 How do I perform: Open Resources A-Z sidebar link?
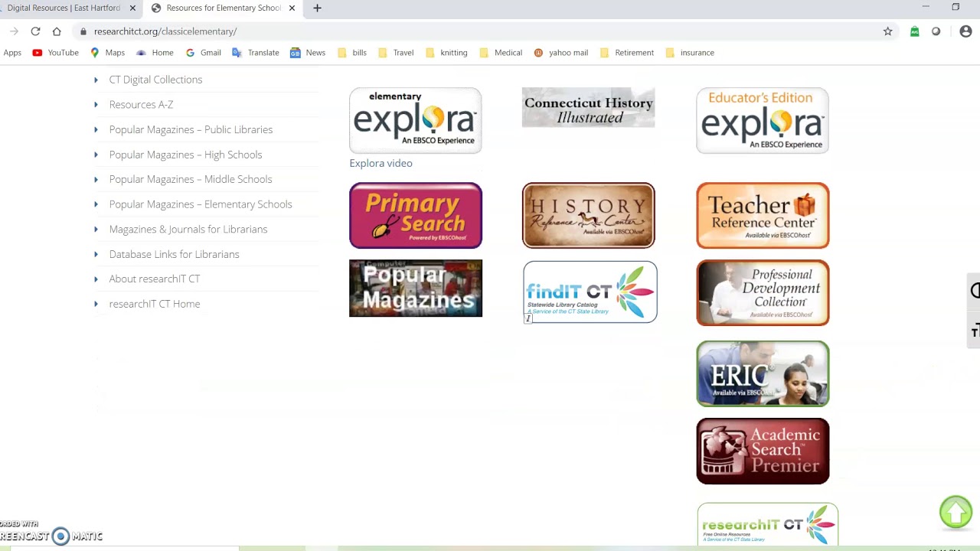point(141,104)
